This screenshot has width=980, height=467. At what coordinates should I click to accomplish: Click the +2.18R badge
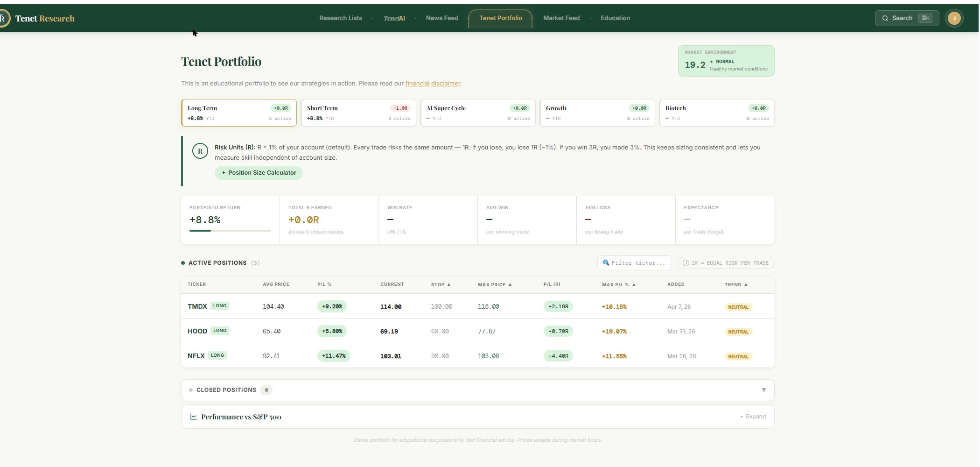click(x=558, y=306)
